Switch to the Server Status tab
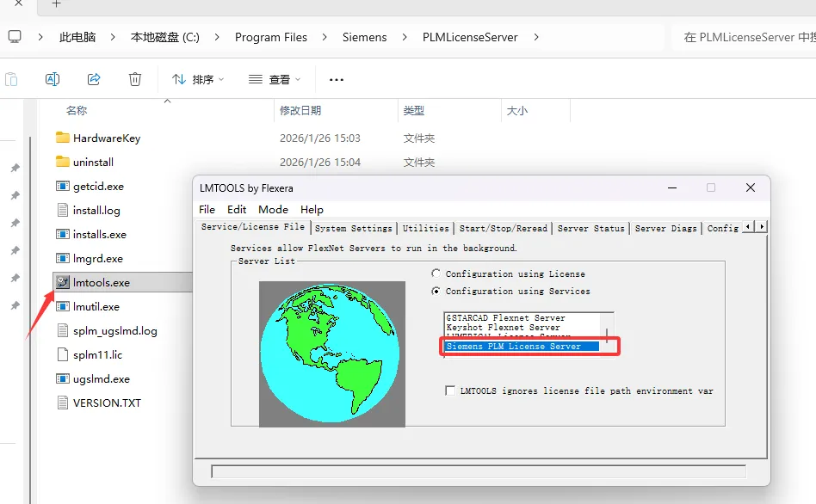 590,228
